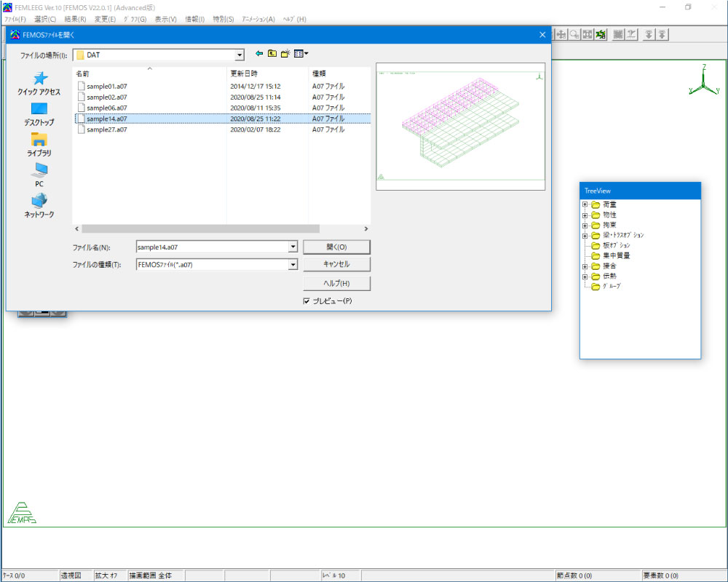The image size is (728, 582).
Task: Open the アニメーション(A) menu
Action: pos(258,19)
